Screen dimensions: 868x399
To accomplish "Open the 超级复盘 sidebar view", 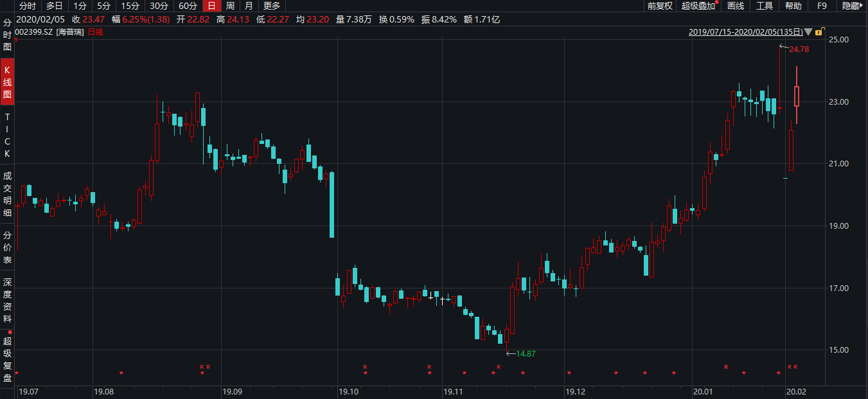I will [8, 359].
